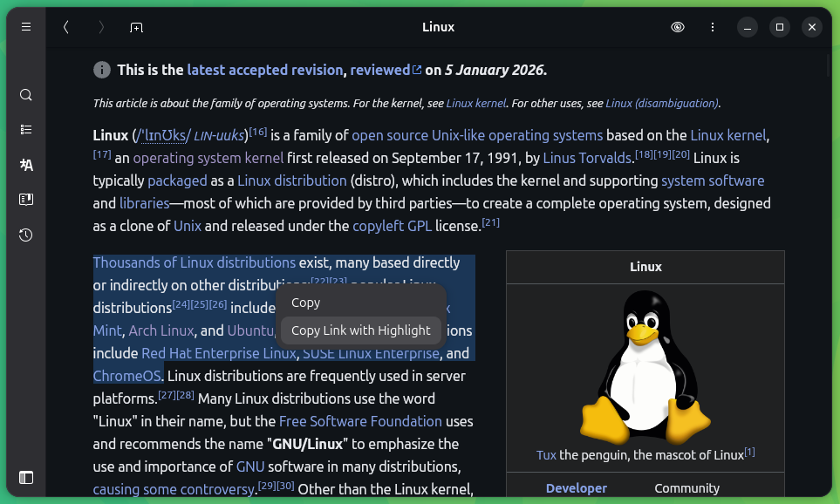840x504 pixels.
Task: Choose Copy from the context menu
Action: [306, 303]
